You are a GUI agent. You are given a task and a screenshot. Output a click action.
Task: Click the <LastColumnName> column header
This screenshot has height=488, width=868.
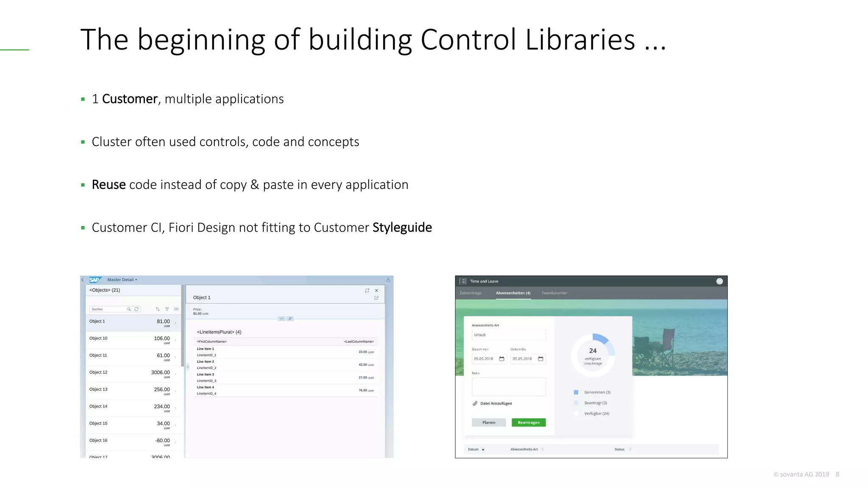[x=359, y=341]
